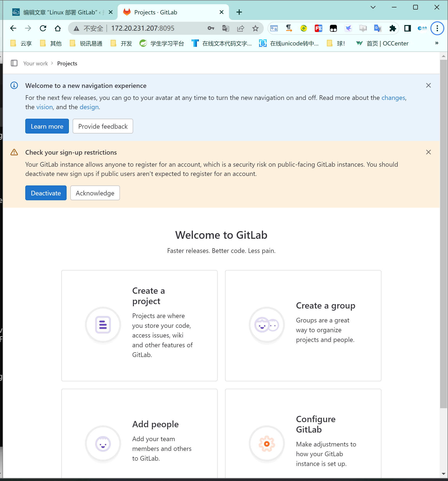Image resolution: width=448 pixels, height=481 pixels.
Task: Open the 在线unicode转中 bookmark
Action: (x=289, y=43)
